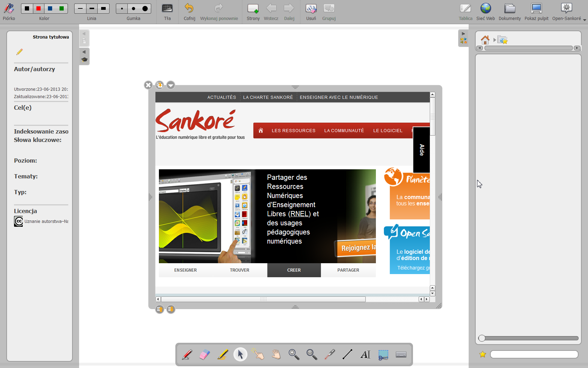Select the TROUVER tab
Image resolution: width=588 pixels, height=368 pixels.
point(240,270)
